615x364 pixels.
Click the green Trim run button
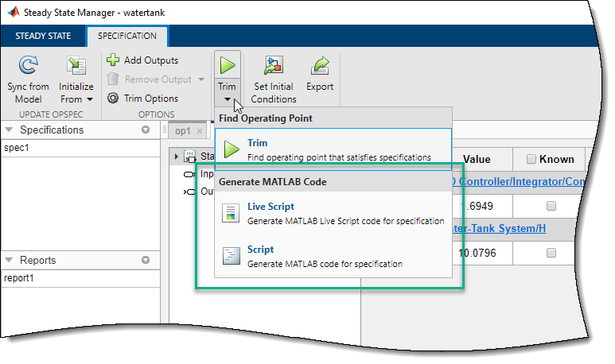tap(227, 66)
